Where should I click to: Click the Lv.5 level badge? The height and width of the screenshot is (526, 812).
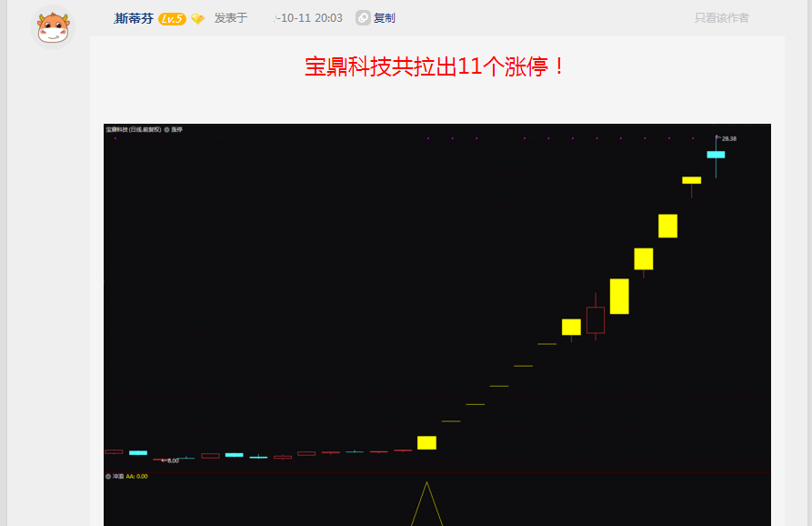tap(172, 19)
